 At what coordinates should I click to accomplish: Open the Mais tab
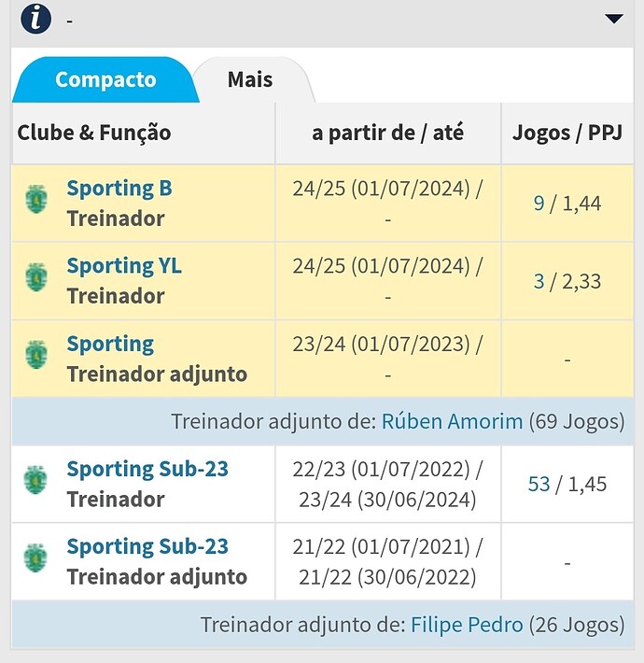[x=250, y=79]
